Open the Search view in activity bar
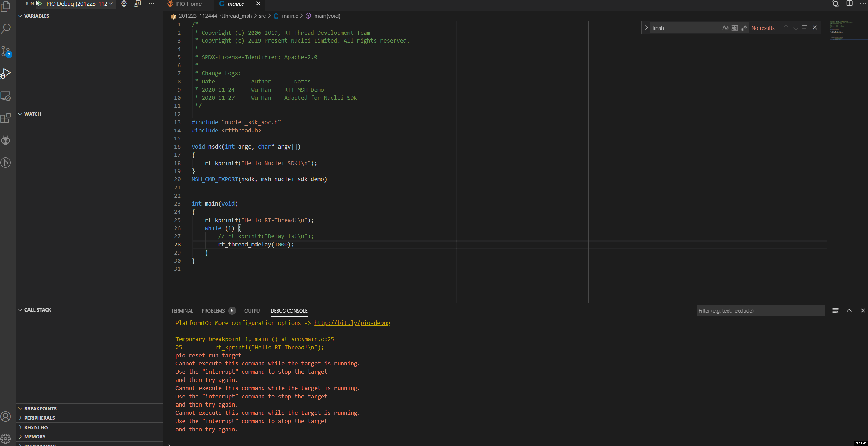The width and height of the screenshot is (868, 446). tap(6, 28)
